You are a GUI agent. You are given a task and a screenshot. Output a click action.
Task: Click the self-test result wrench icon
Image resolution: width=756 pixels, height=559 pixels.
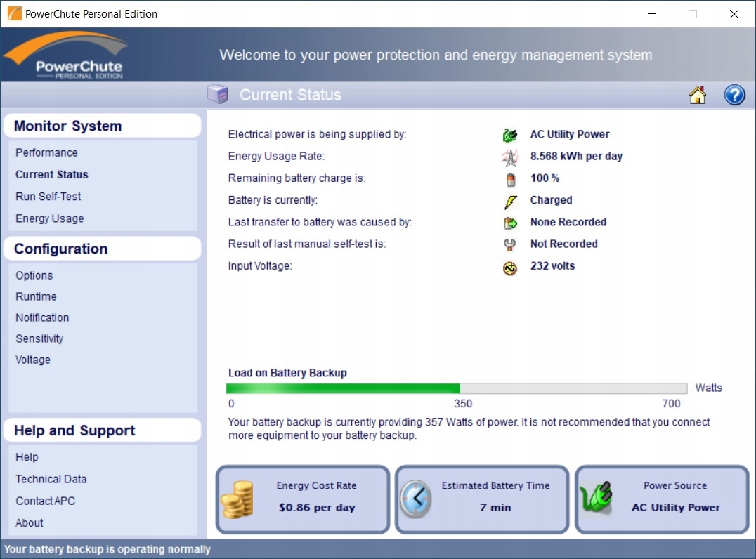pos(510,245)
